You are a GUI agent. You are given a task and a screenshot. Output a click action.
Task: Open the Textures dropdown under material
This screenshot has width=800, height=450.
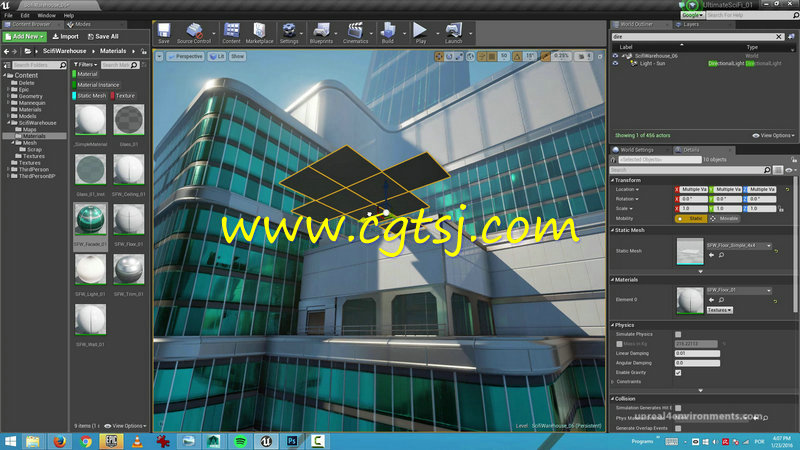click(719, 310)
